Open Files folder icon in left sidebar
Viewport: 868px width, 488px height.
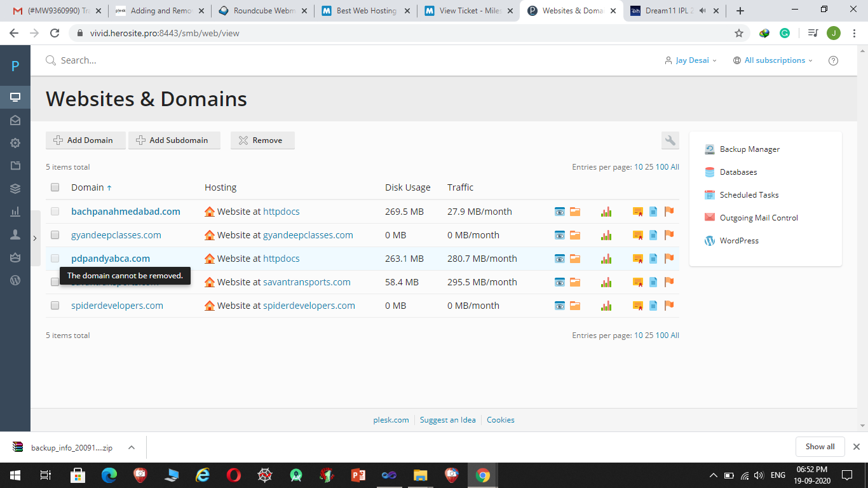click(x=15, y=166)
